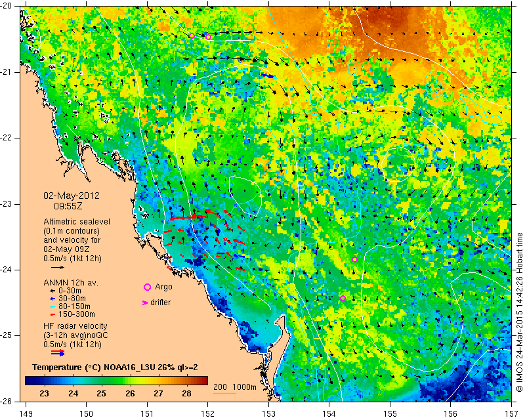Click the '(0.1m contours)' legend text
The image size is (525, 420).
pyautogui.click(x=72, y=231)
